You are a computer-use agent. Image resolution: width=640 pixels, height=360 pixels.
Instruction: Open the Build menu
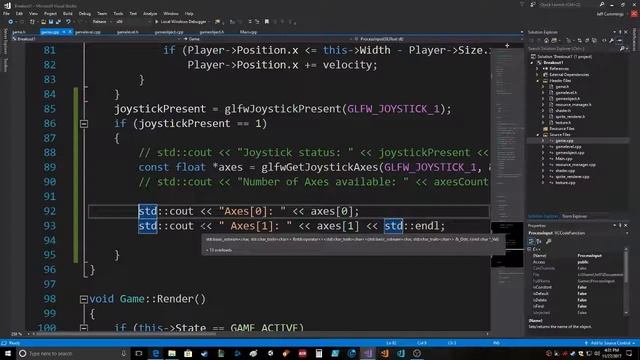click(x=67, y=13)
